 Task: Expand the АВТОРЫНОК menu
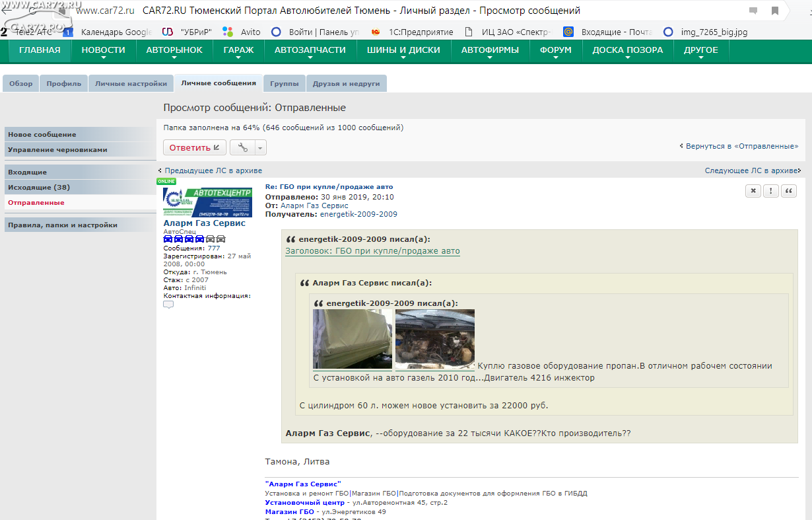pyautogui.click(x=174, y=50)
